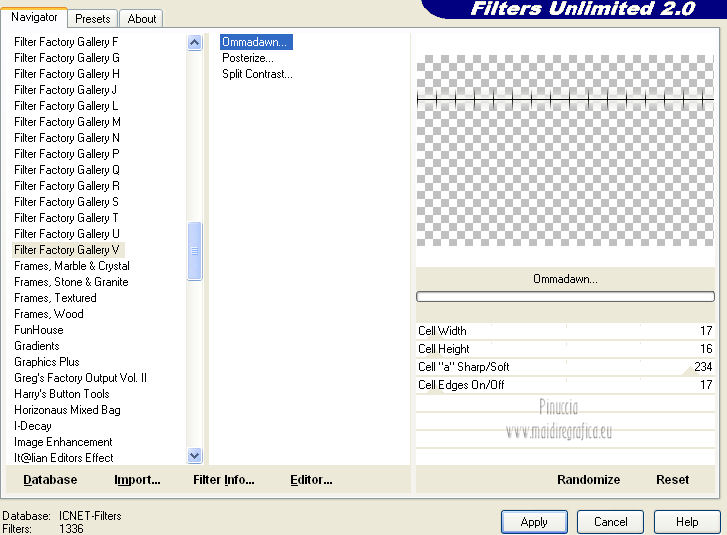Image resolution: width=727 pixels, height=535 pixels.
Task: Select the I-Decay category
Action: point(32,426)
